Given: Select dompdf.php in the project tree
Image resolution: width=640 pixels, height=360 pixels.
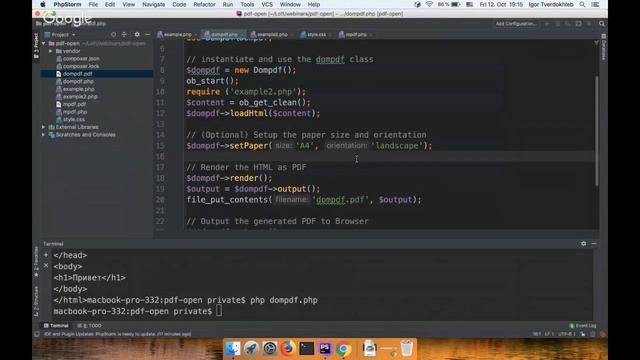Looking at the screenshot, I should pyautogui.click(x=78, y=81).
